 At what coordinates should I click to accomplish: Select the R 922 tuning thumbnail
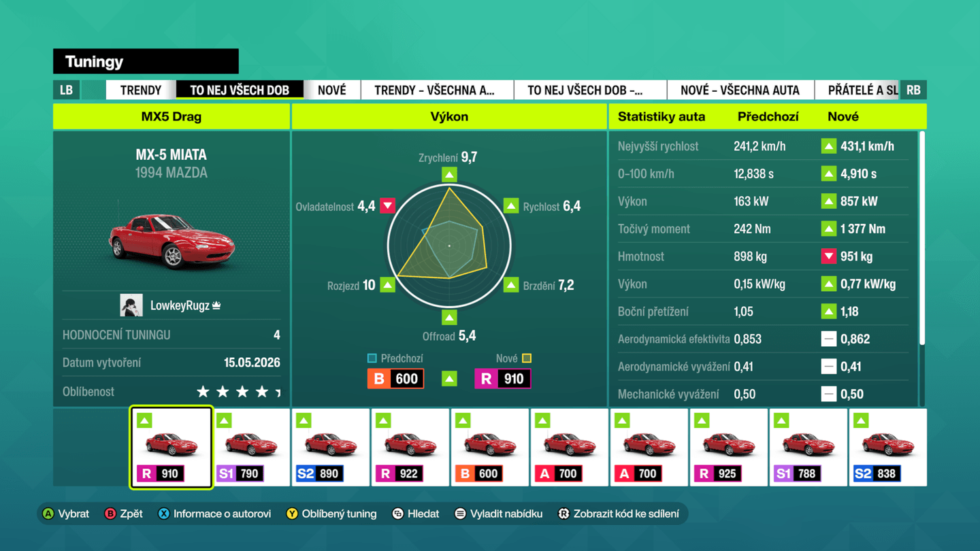coord(410,448)
